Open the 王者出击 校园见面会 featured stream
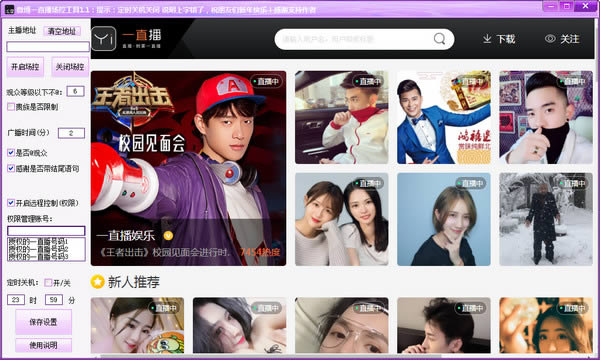Image resolution: width=600 pixels, height=360 pixels. (x=188, y=168)
